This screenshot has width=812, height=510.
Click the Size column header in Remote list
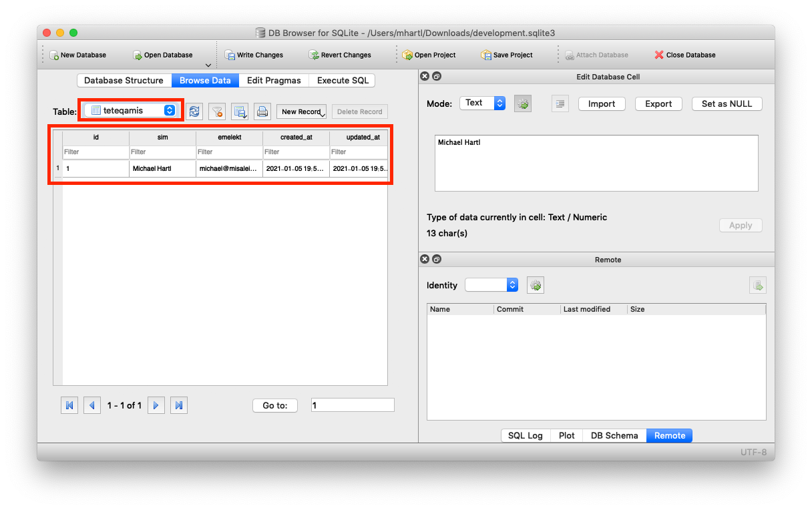pos(696,309)
